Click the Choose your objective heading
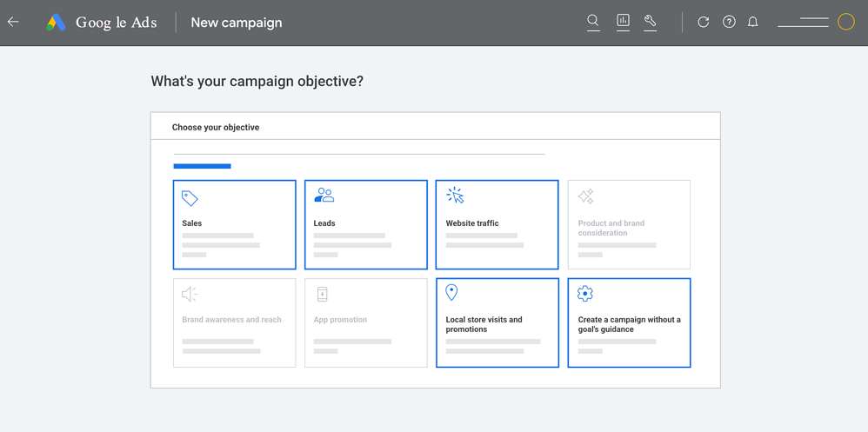Image resolution: width=868 pixels, height=432 pixels. point(216,127)
